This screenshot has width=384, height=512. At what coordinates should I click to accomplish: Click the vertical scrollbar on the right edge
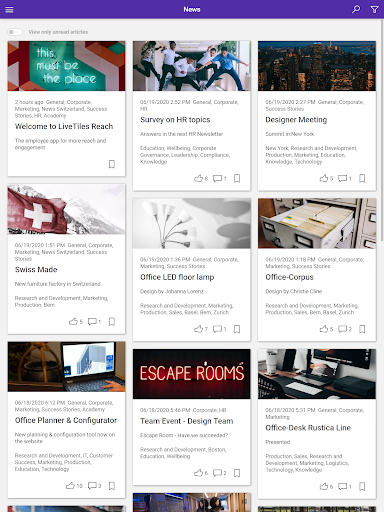[382, 130]
